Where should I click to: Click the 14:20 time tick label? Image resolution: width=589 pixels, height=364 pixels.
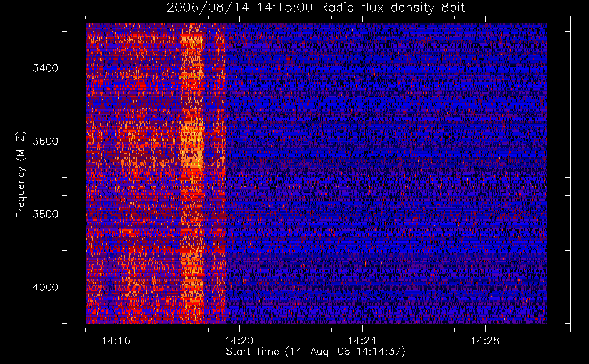(239, 341)
